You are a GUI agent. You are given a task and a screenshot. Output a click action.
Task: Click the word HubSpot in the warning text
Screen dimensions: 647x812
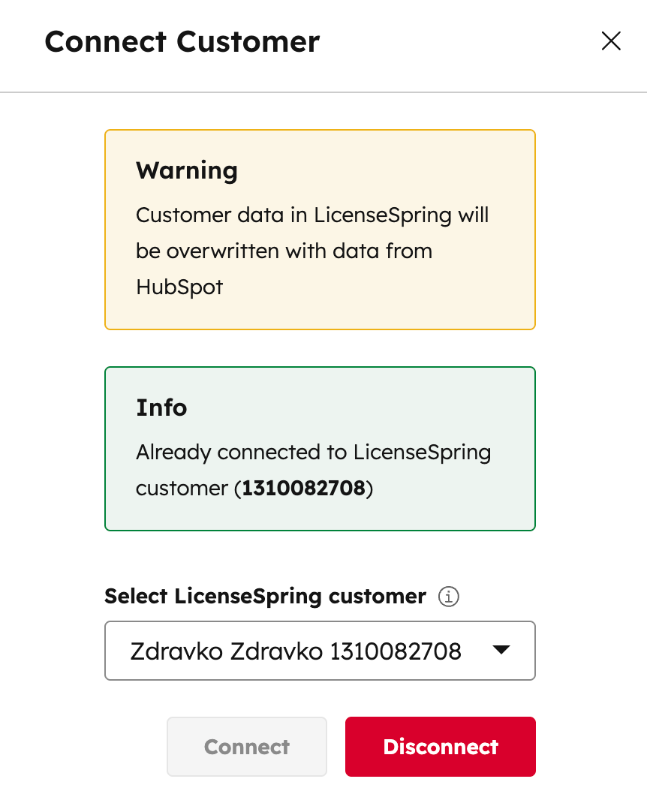(179, 287)
